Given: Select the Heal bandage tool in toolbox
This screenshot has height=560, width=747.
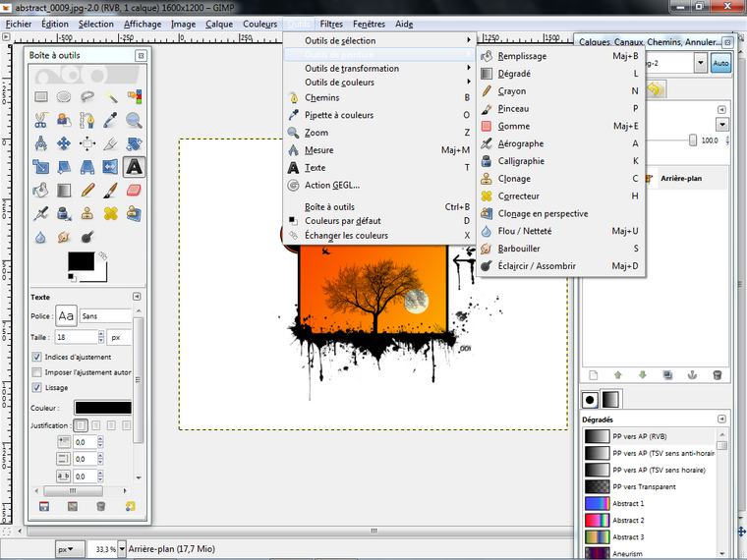Looking at the screenshot, I should click(111, 213).
